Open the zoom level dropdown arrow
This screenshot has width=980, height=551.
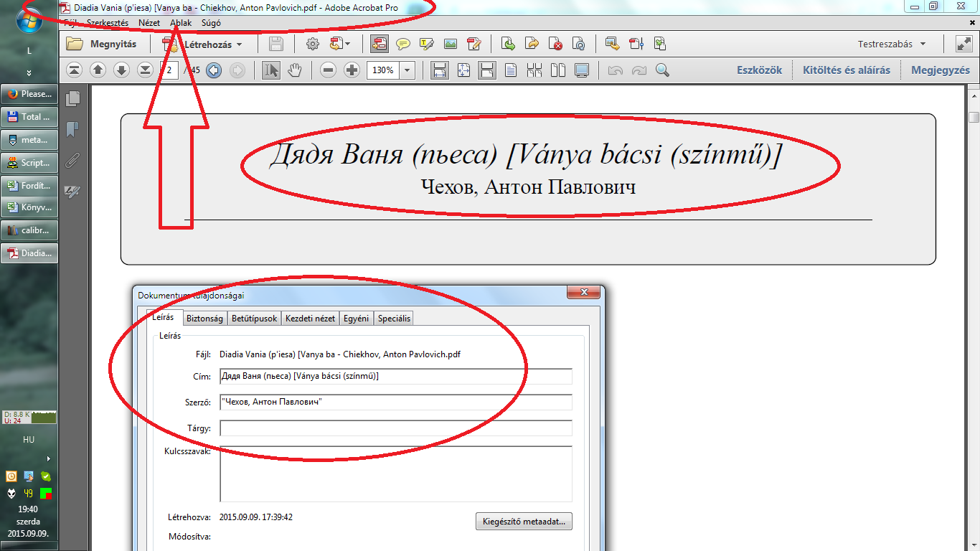click(x=407, y=70)
